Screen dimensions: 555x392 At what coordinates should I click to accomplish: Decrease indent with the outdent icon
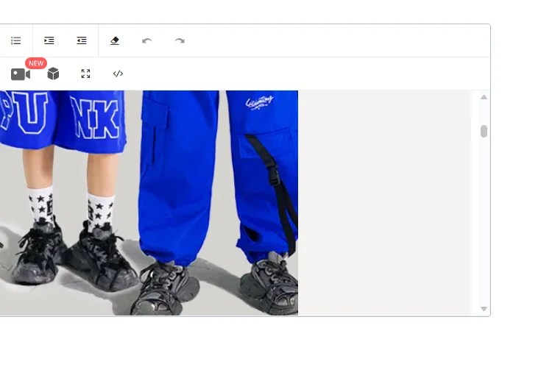pos(82,40)
